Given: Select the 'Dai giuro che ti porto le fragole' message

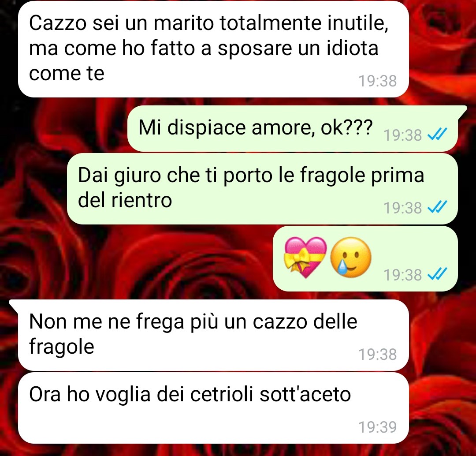Looking at the screenshot, I should click(262, 189).
